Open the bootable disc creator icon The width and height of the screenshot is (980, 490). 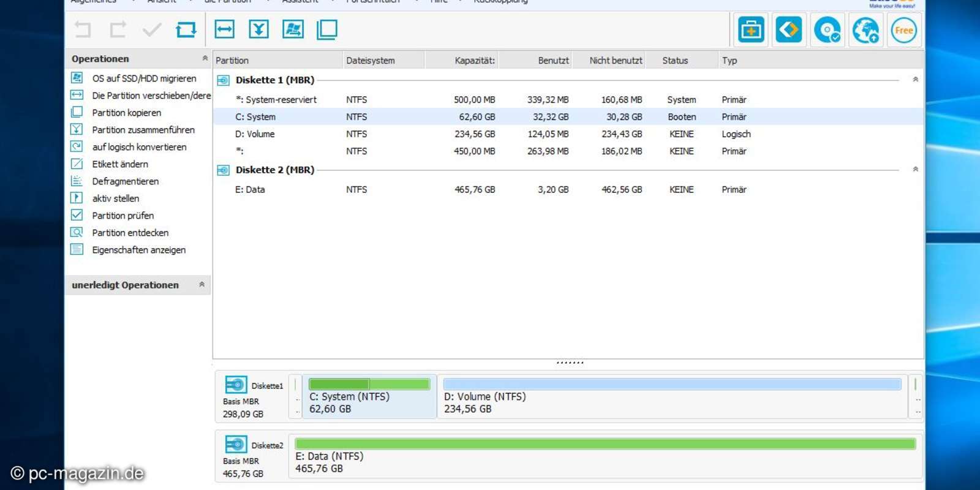[x=827, y=30]
